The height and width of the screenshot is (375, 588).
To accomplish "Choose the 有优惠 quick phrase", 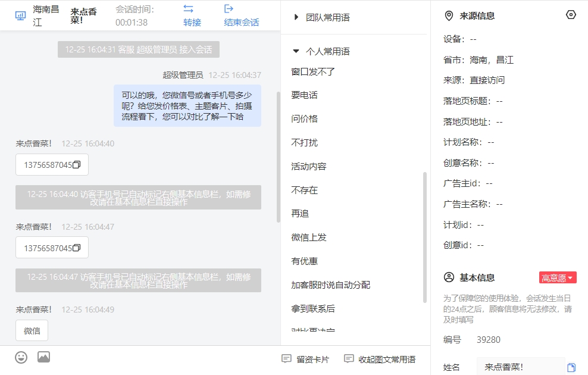I will 304,261.
